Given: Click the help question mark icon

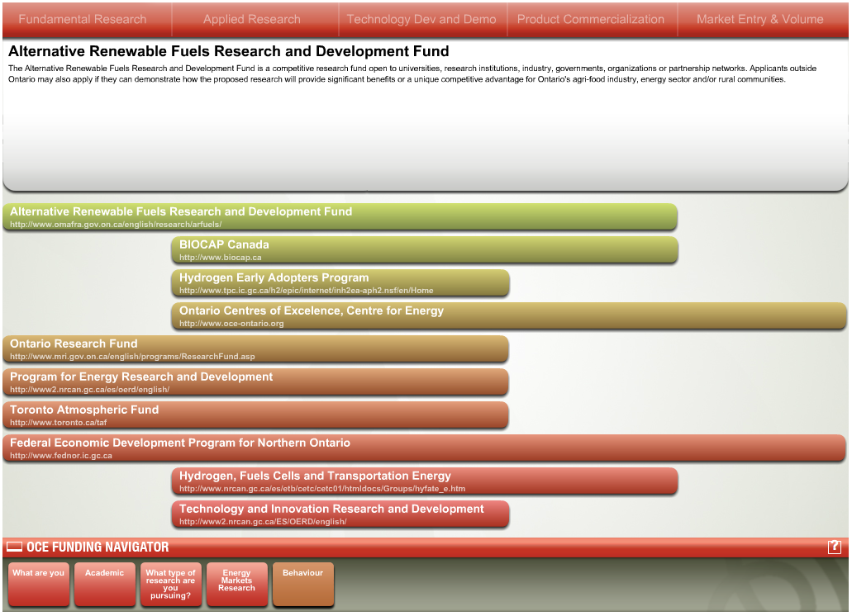Looking at the screenshot, I should [x=834, y=547].
